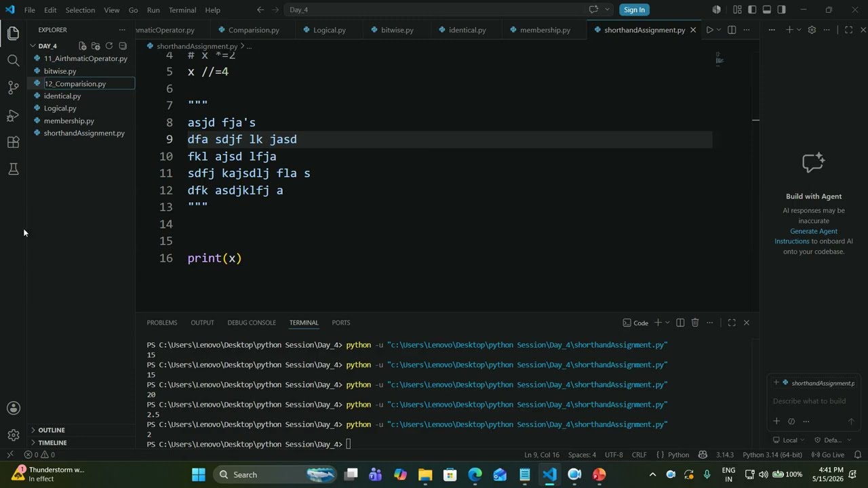Open the Source Control view
The image size is (868, 488).
(13, 88)
